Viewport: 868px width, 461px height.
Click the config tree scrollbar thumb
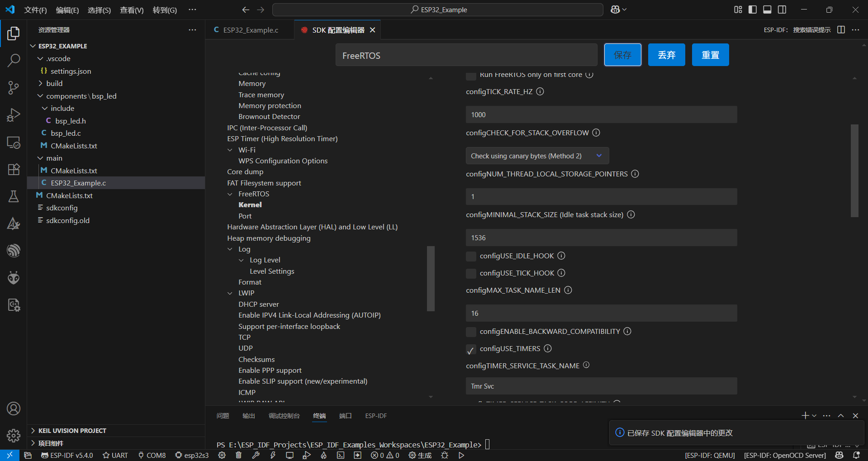[431, 279]
